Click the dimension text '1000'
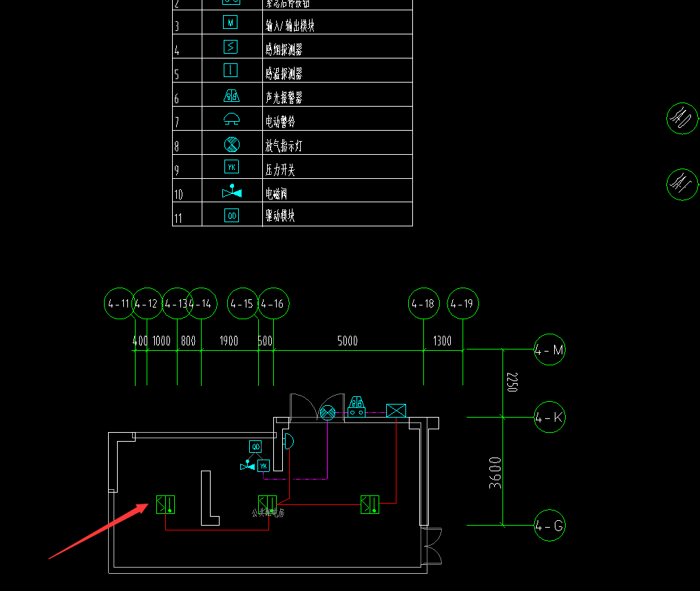This screenshot has width=700, height=591. 162,341
